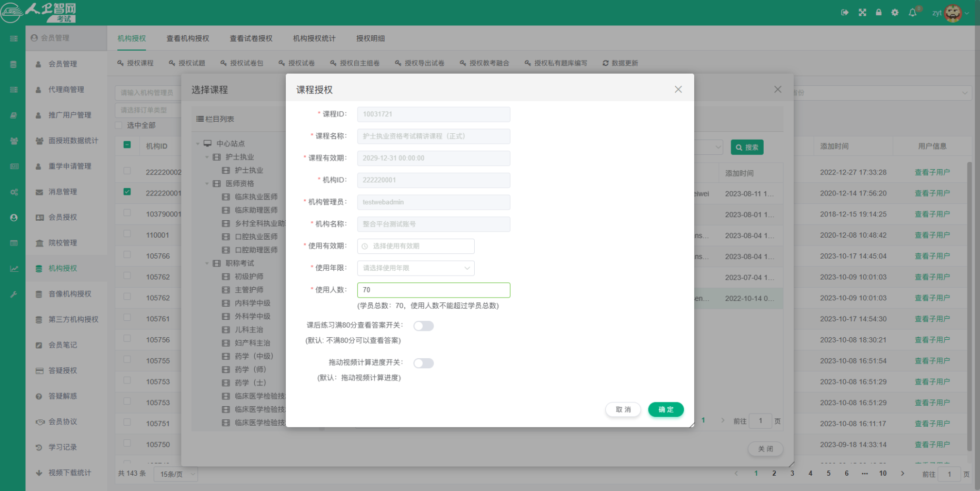The image size is (980, 491).
Task: Select the 授权课程 toolbar icon
Action: pos(120,63)
